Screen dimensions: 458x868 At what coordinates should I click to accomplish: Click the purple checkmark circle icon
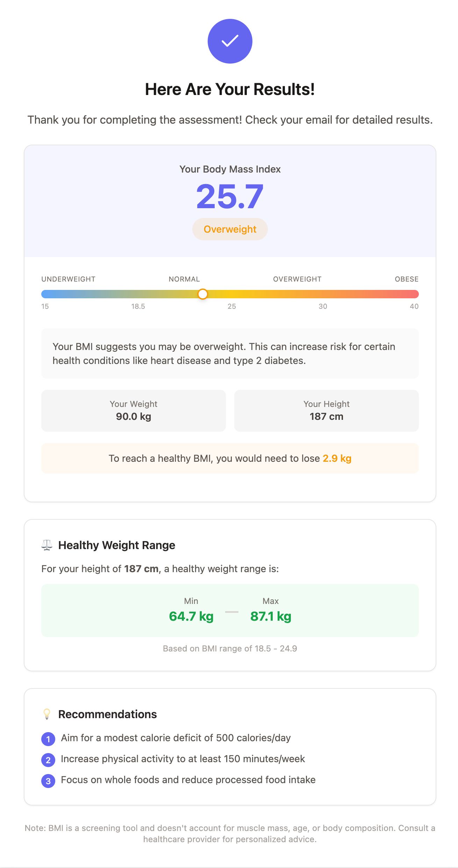point(230,41)
